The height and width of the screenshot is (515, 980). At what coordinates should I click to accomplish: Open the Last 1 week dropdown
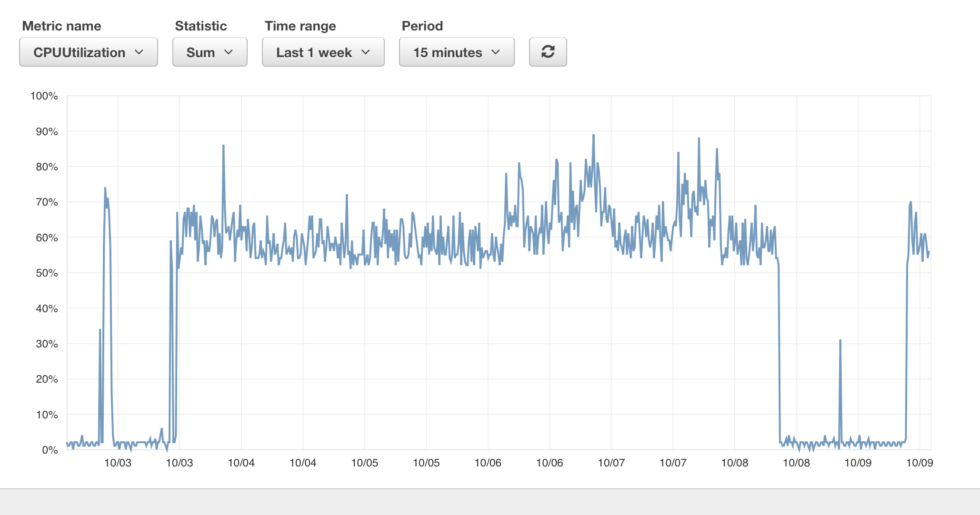tap(323, 52)
